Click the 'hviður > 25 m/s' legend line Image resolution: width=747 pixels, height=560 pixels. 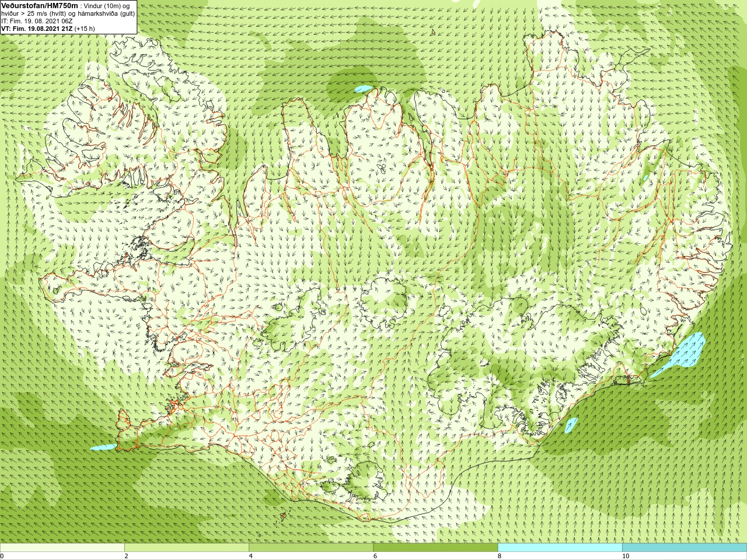click(x=68, y=13)
